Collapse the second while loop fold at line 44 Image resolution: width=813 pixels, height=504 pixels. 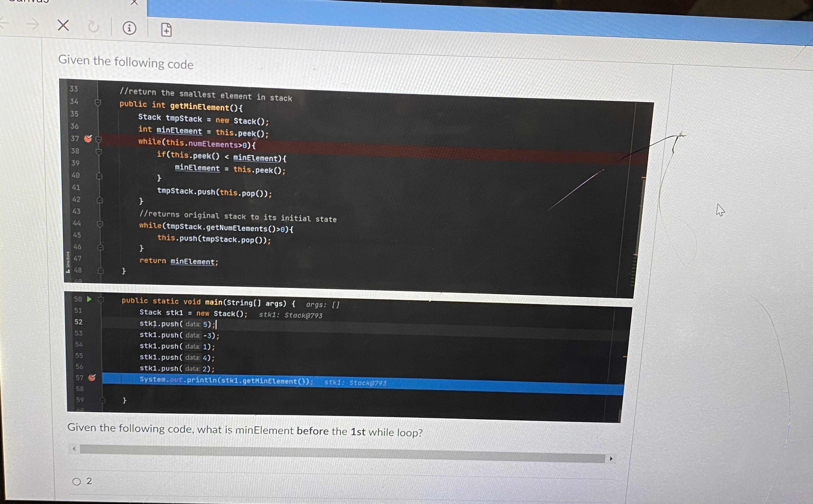[x=100, y=224]
